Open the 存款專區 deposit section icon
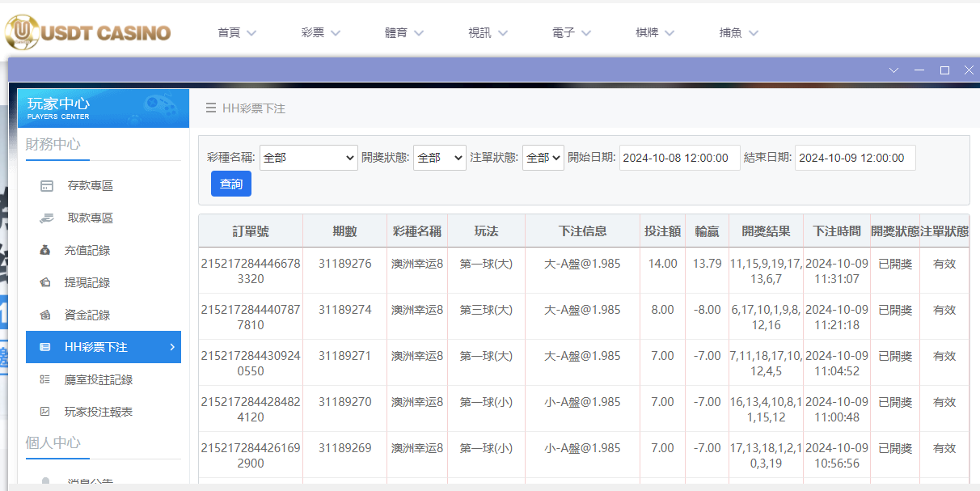Viewport: 980px width, 491px height. [49, 185]
